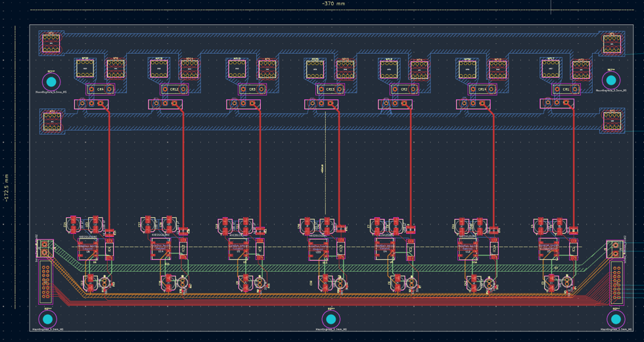This screenshot has width=644, height=342.
Task: Select the NP17 footprint
Action: point(551,68)
